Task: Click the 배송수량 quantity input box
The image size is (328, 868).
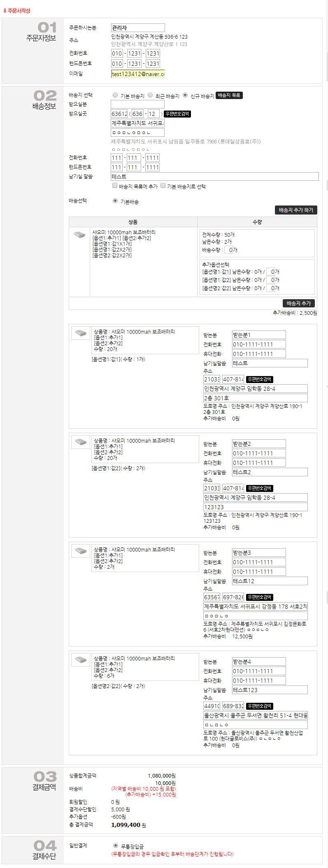Action: pyautogui.click(x=228, y=250)
